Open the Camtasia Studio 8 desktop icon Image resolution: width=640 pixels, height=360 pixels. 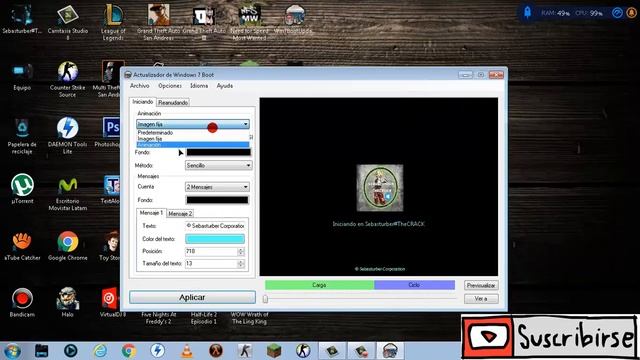pos(68,22)
